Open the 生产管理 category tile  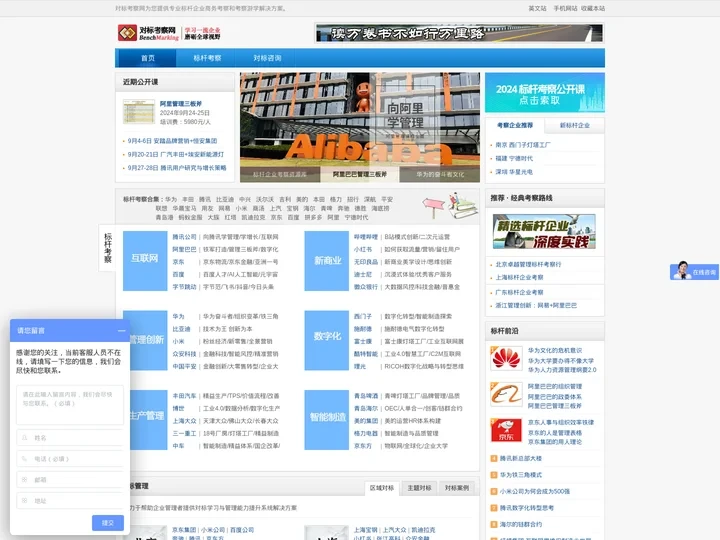(x=149, y=420)
